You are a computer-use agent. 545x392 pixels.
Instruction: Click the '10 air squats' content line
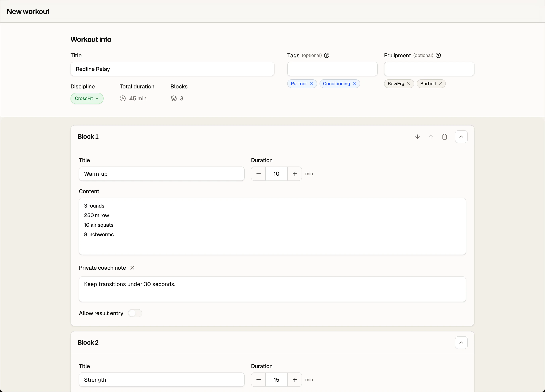click(x=99, y=225)
